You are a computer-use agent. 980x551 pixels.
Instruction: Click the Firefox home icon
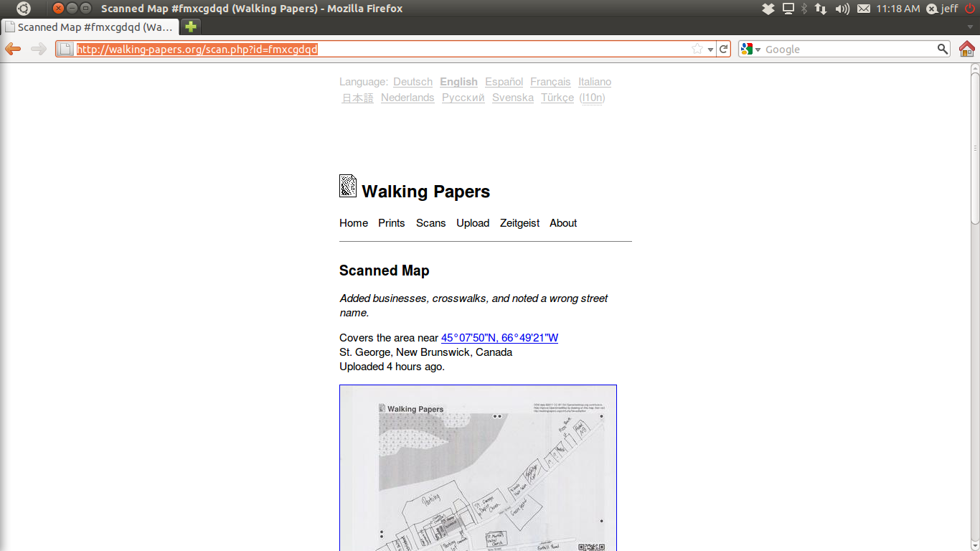(x=966, y=49)
